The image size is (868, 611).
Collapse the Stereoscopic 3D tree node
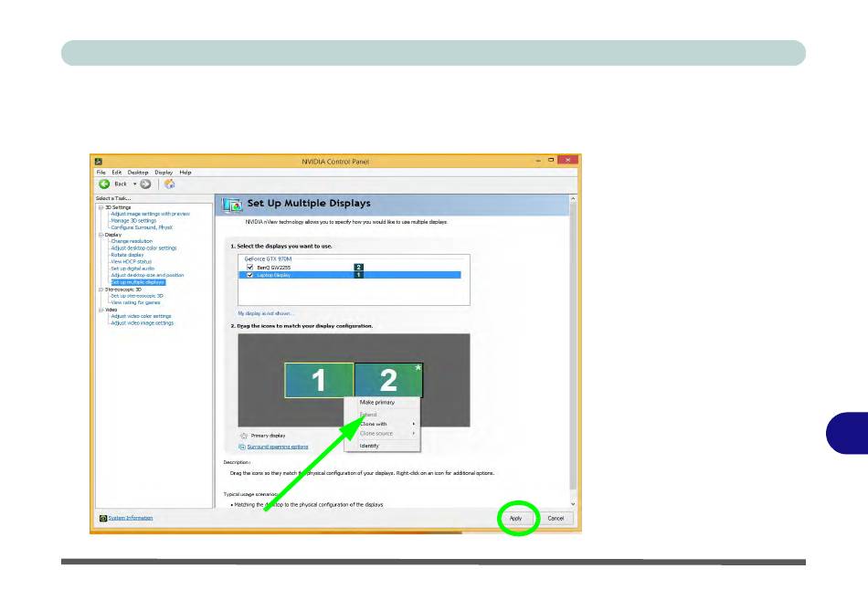[x=101, y=290]
